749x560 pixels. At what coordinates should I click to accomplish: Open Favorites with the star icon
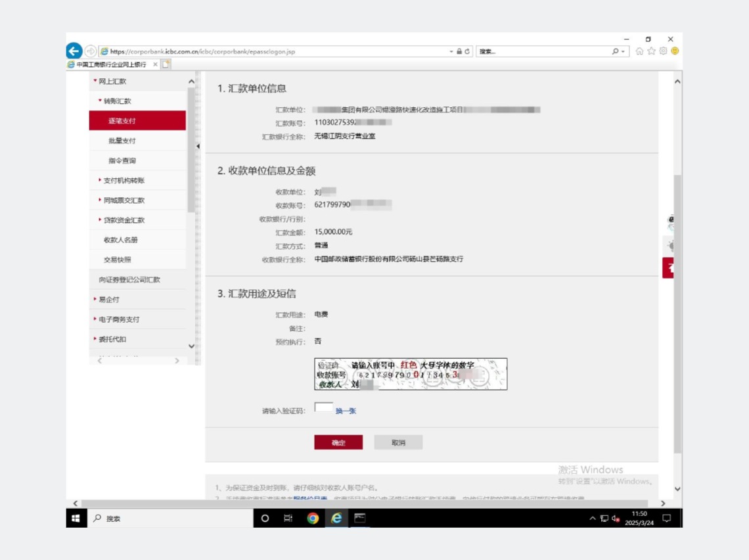point(652,51)
